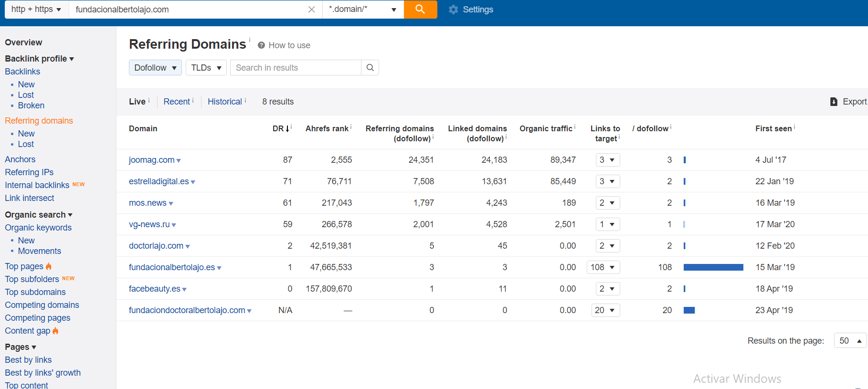Open the TLDs filter dropdown

206,68
